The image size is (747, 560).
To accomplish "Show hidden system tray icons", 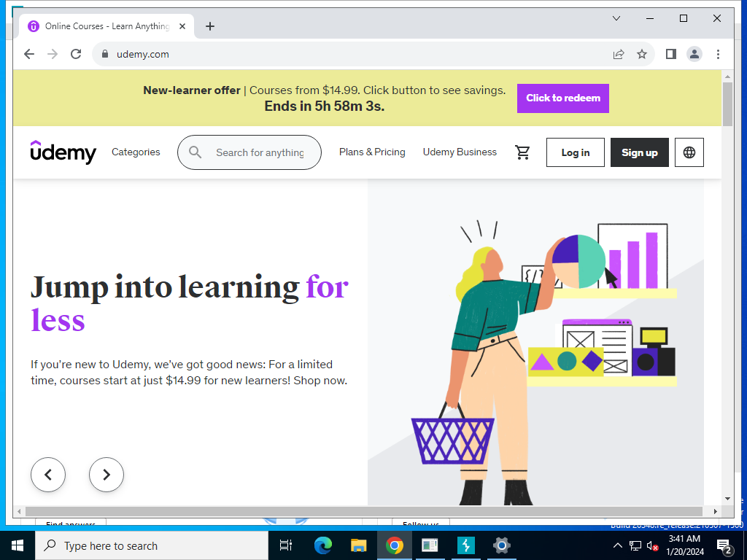I will click(x=617, y=545).
